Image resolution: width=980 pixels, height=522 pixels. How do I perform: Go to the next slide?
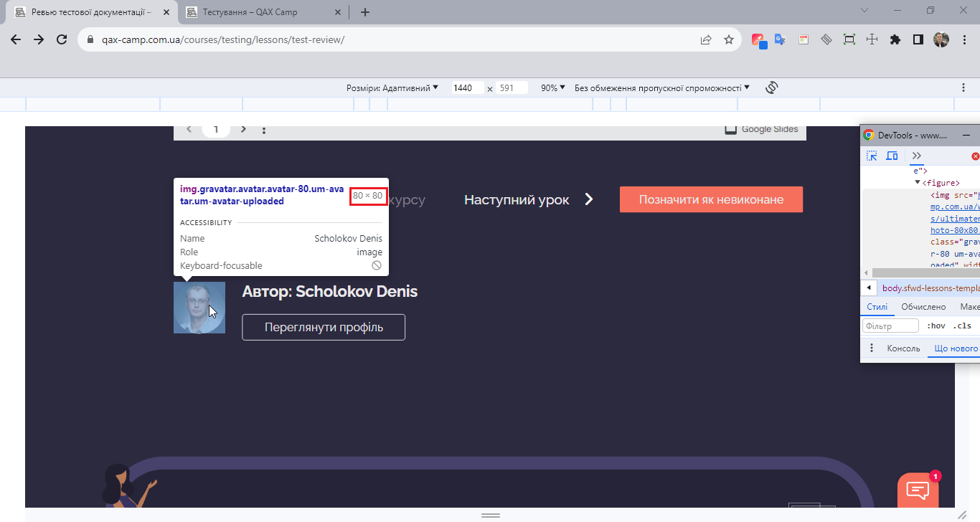tap(243, 129)
